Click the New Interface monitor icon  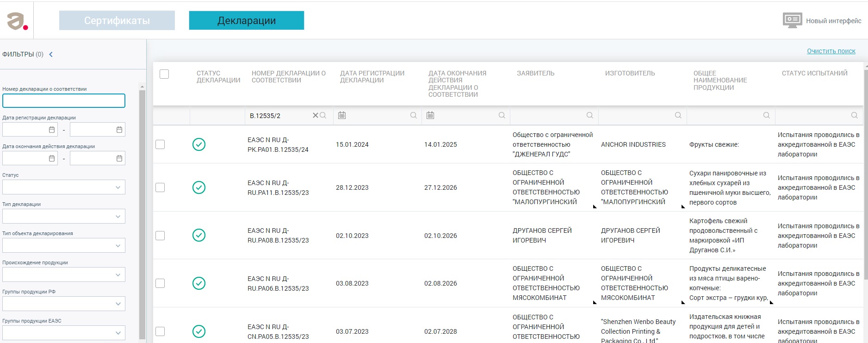792,20
